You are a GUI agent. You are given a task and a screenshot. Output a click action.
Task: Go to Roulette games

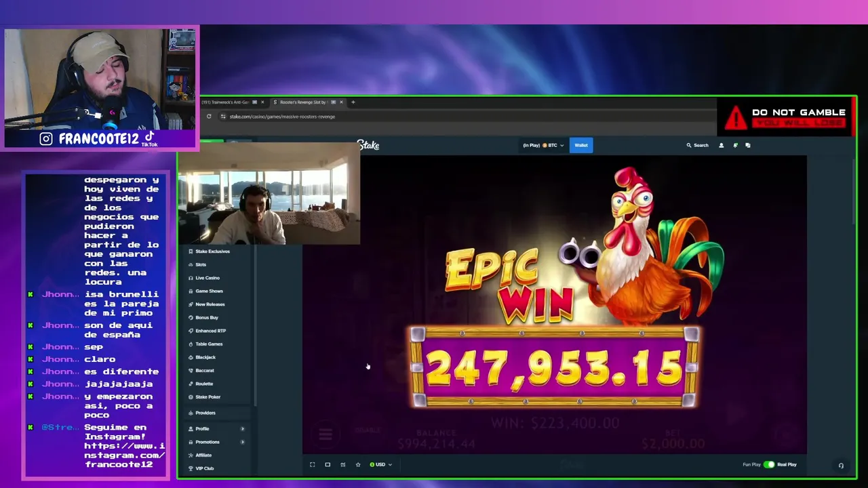[204, 384]
